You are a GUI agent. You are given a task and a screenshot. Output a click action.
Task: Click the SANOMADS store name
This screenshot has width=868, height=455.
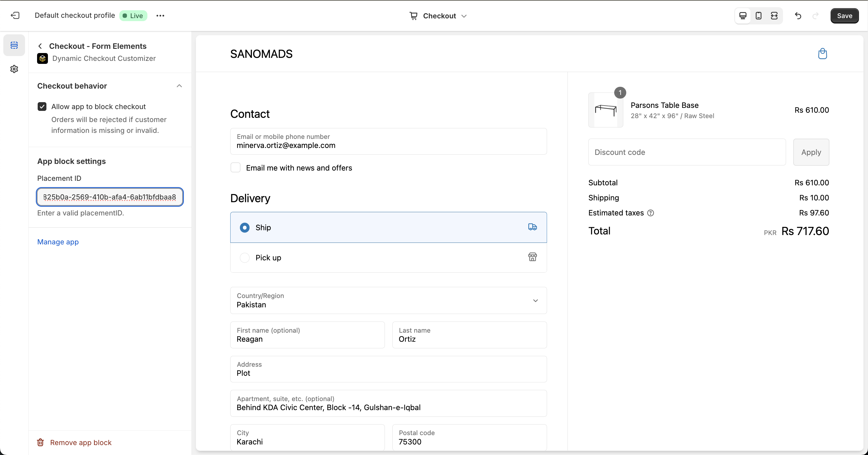(x=261, y=54)
